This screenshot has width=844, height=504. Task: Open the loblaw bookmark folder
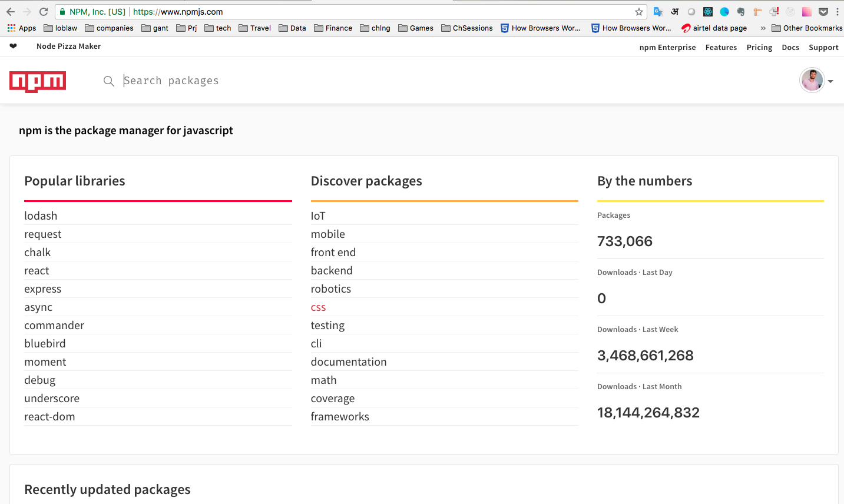click(x=61, y=28)
